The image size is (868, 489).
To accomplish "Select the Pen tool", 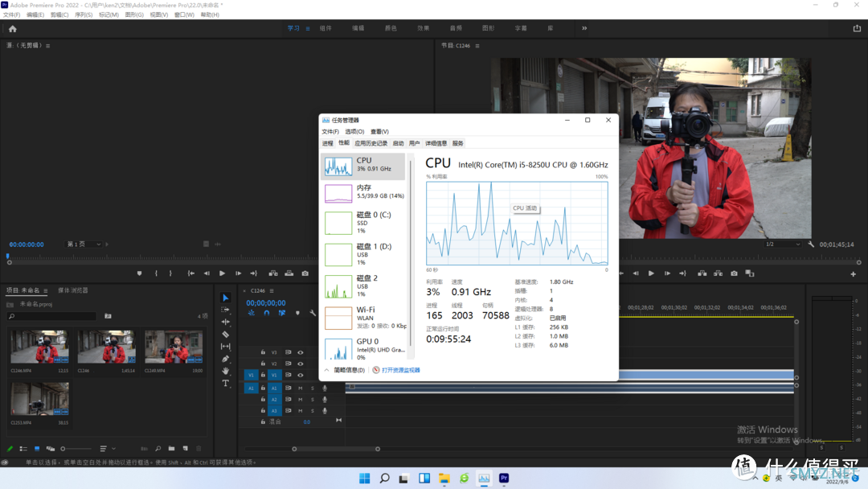I will pos(225,359).
